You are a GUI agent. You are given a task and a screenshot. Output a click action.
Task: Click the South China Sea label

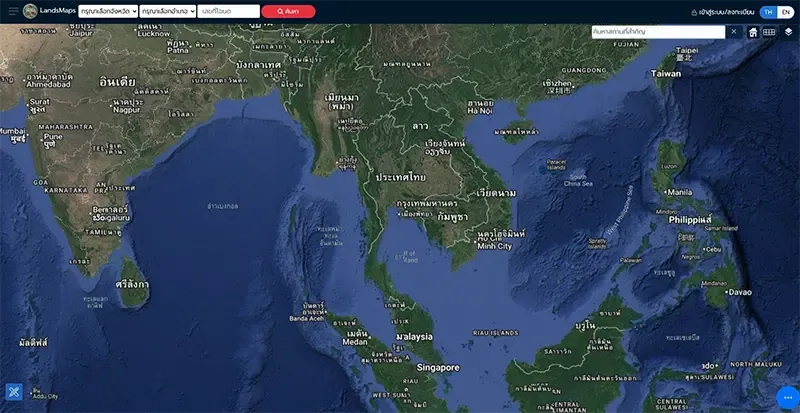(578, 180)
